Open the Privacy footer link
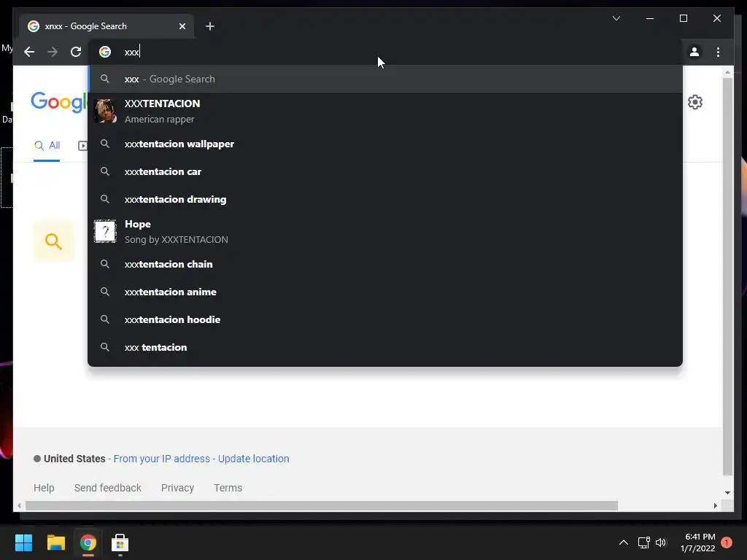The width and height of the screenshot is (747, 560). tap(177, 488)
